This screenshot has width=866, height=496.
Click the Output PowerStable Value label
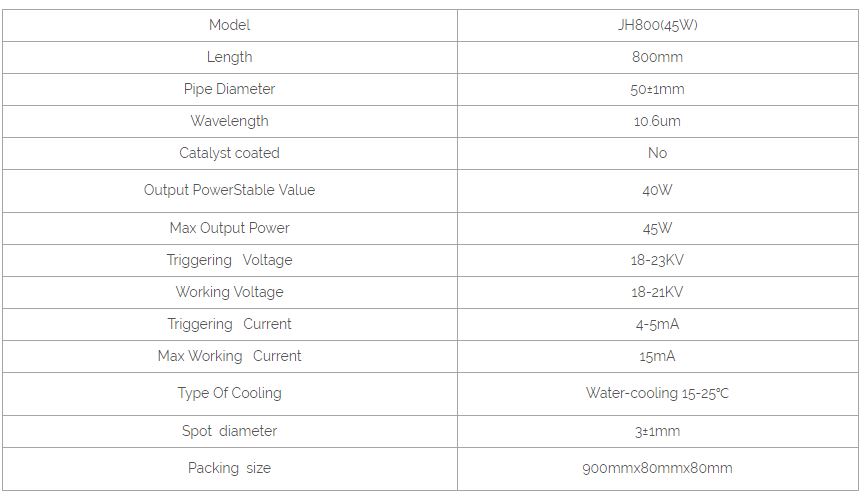point(229,190)
